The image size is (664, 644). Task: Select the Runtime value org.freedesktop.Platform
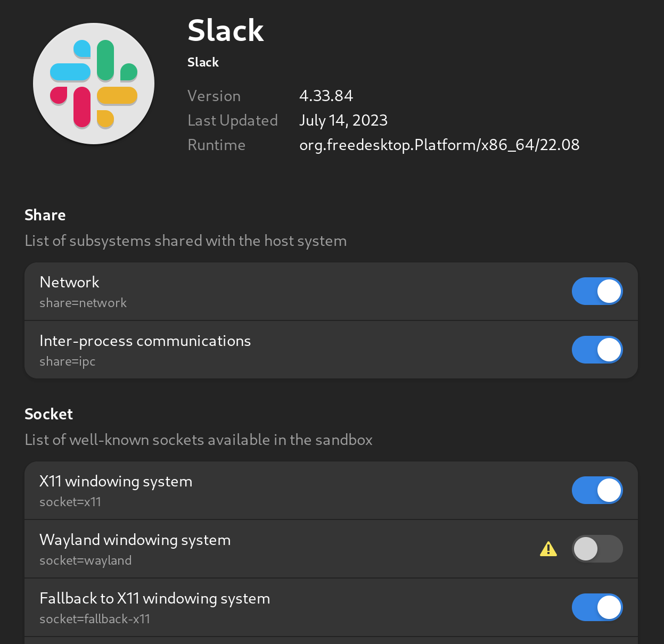(x=439, y=144)
